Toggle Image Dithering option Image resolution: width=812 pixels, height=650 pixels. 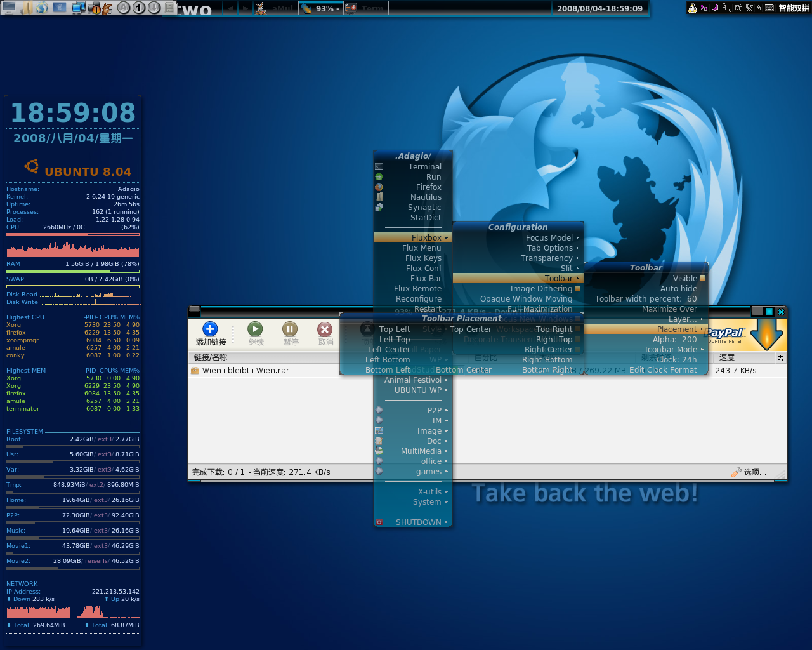518,288
